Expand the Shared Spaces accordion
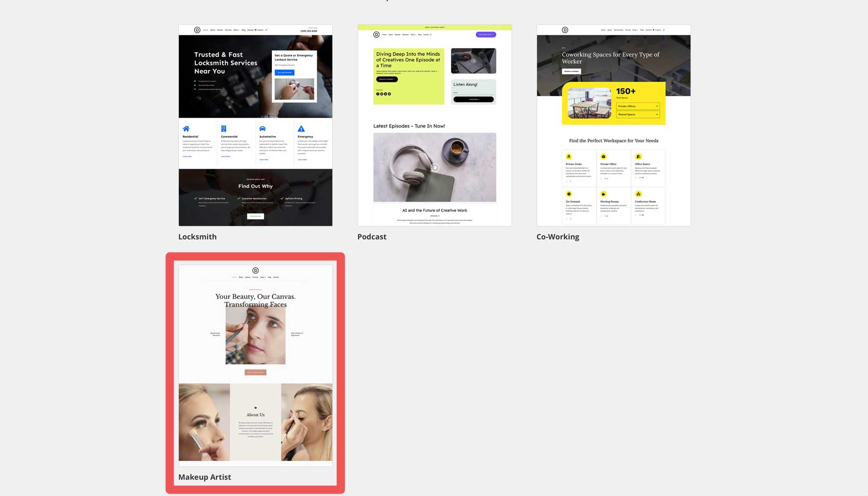 pyautogui.click(x=638, y=114)
